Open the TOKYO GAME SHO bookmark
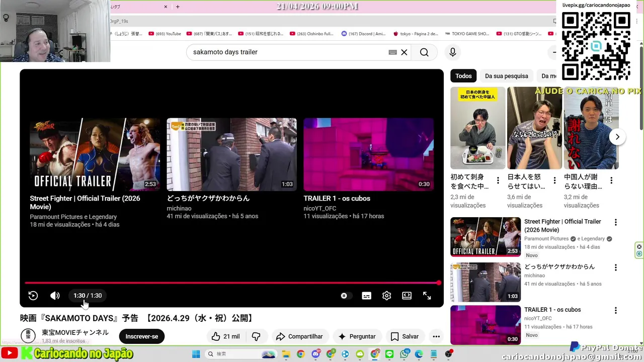Image resolution: width=644 pixels, height=362 pixels. point(467,34)
